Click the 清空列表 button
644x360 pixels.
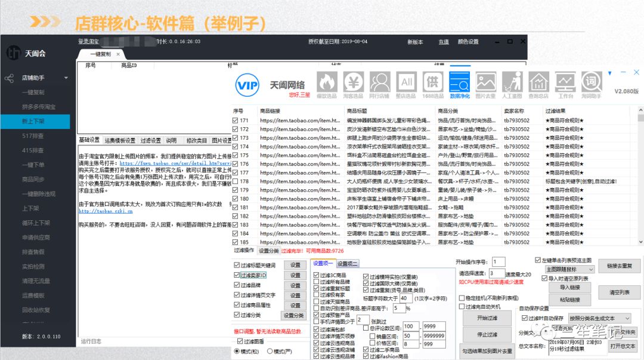click(x=620, y=293)
